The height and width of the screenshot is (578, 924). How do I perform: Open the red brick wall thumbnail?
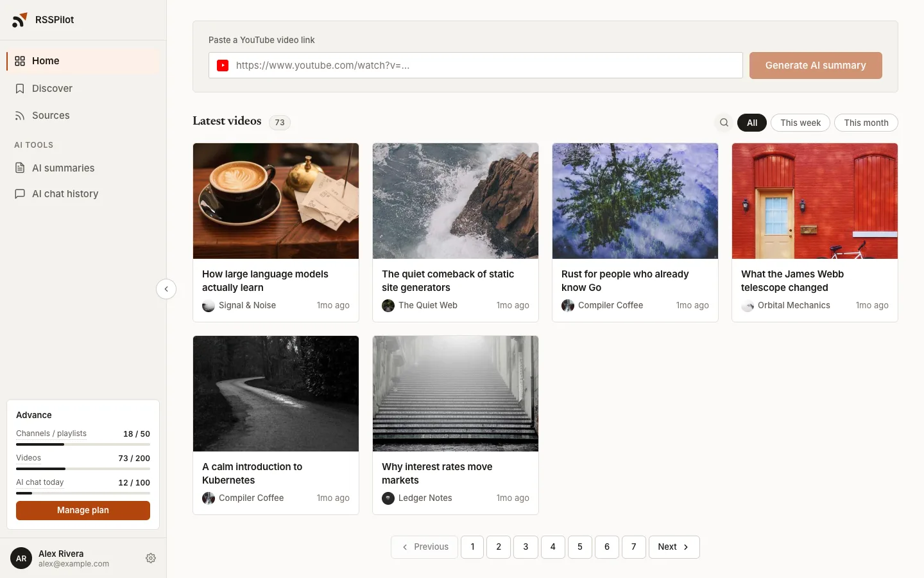point(815,201)
